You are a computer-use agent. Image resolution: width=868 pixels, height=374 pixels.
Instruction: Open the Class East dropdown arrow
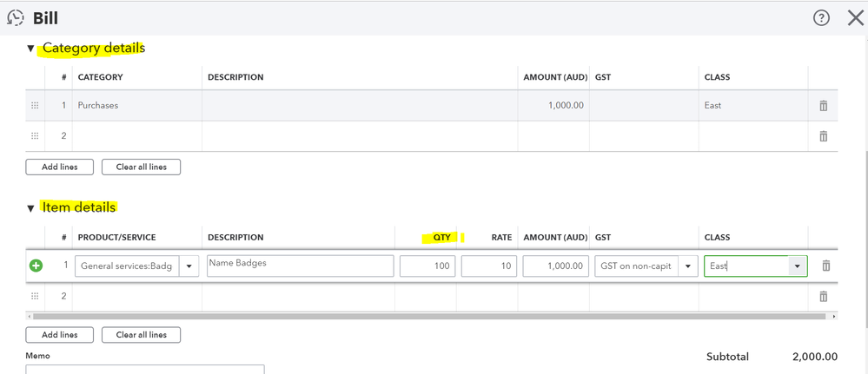click(797, 266)
